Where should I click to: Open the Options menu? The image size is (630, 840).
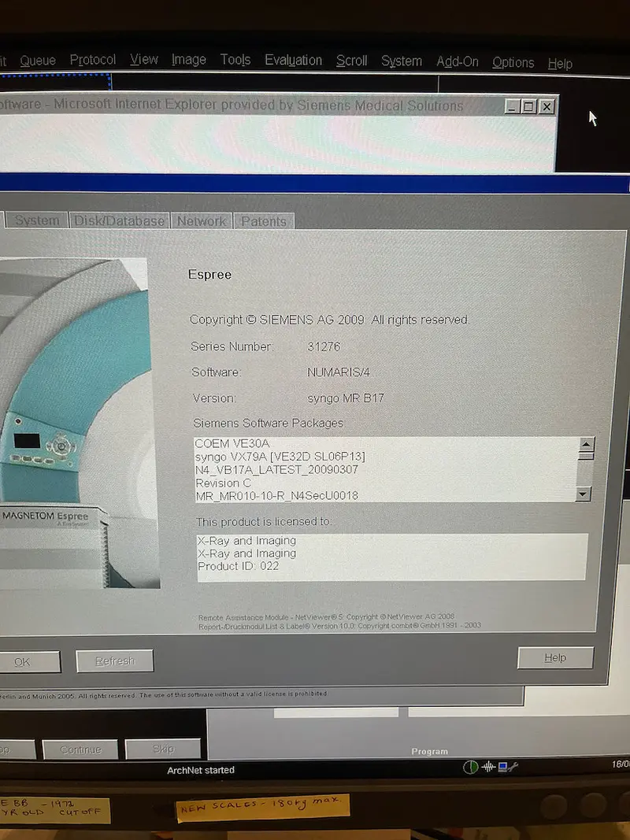point(513,63)
